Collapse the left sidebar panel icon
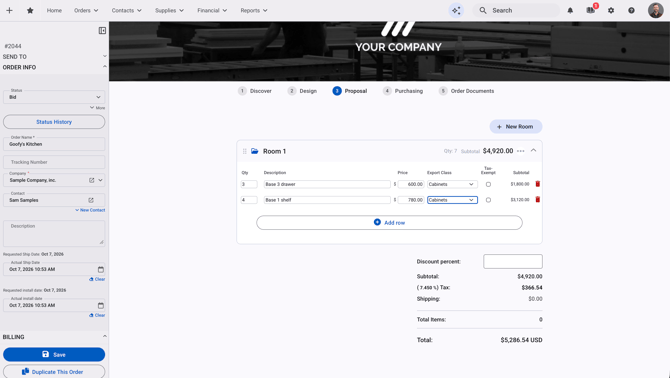 pyautogui.click(x=102, y=30)
